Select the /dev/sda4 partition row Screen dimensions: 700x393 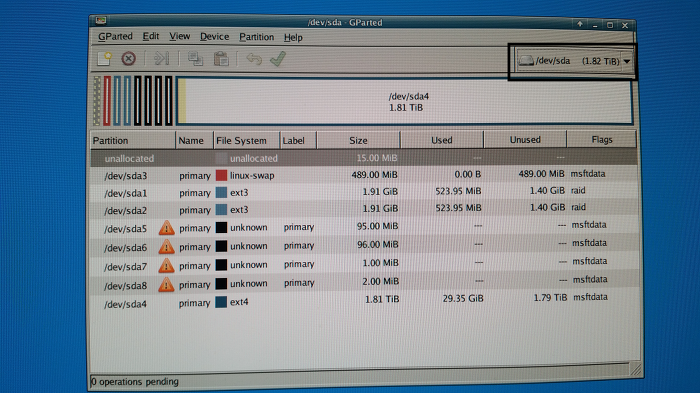[363, 301]
